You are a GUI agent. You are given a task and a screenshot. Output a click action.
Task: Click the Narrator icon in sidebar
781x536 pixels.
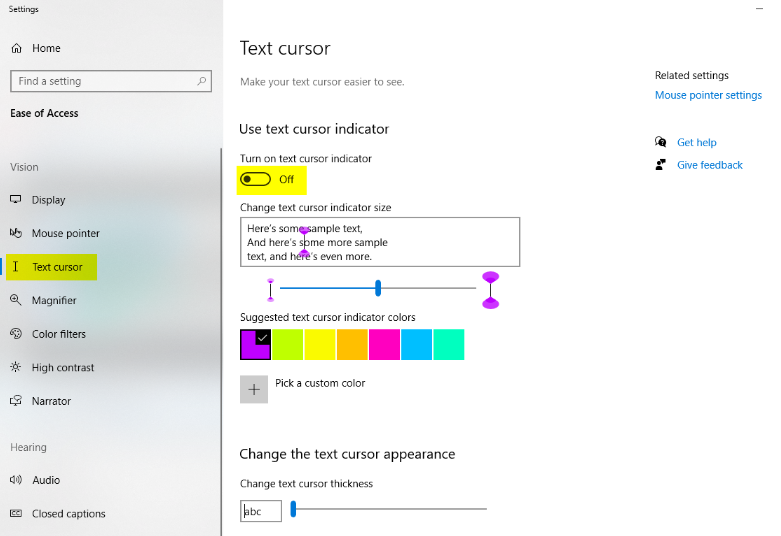point(16,401)
